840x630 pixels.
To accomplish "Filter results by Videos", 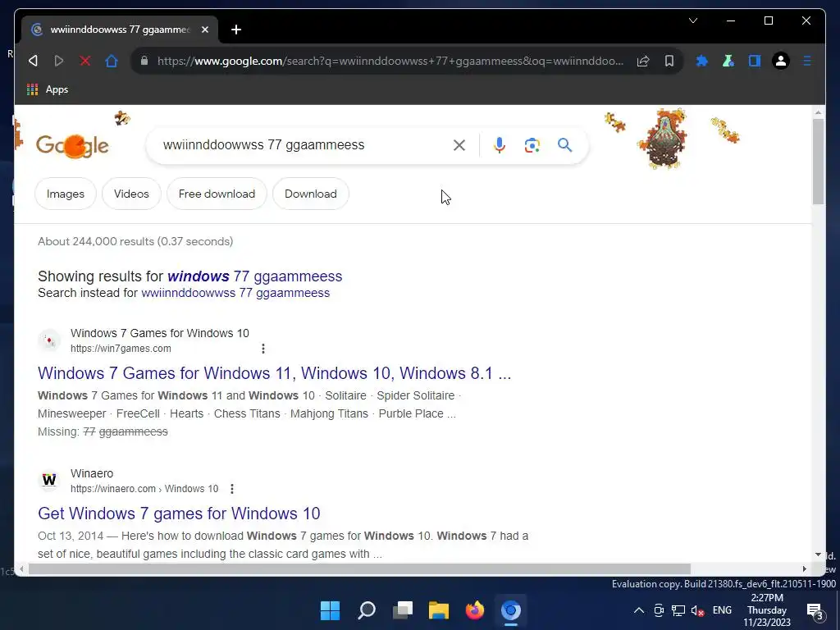I will click(x=131, y=194).
